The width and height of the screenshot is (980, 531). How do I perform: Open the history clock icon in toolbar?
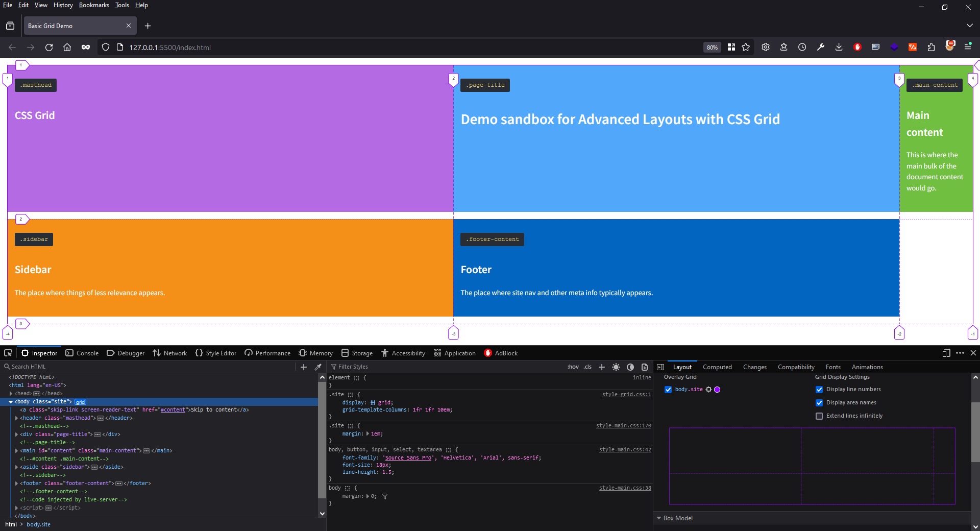pyautogui.click(x=802, y=47)
